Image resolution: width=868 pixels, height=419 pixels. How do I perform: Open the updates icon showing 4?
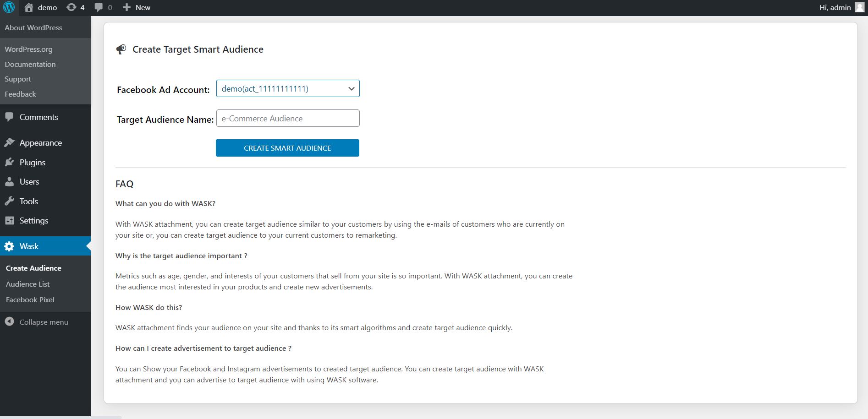(x=71, y=7)
